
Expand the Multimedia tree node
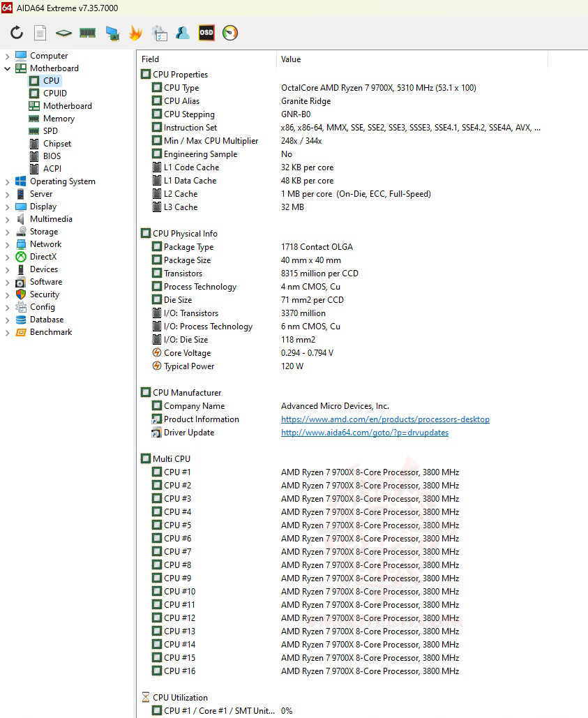pos(7,220)
